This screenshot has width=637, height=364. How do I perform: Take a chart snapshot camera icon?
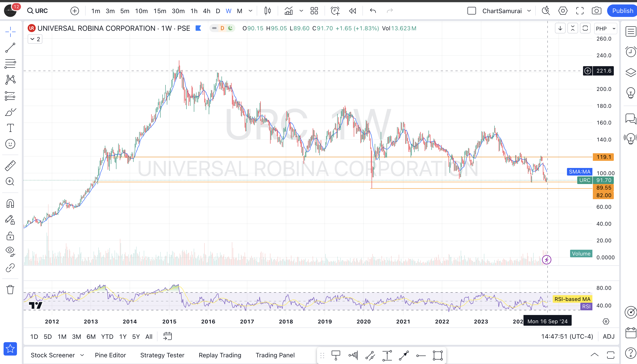coord(596,11)
